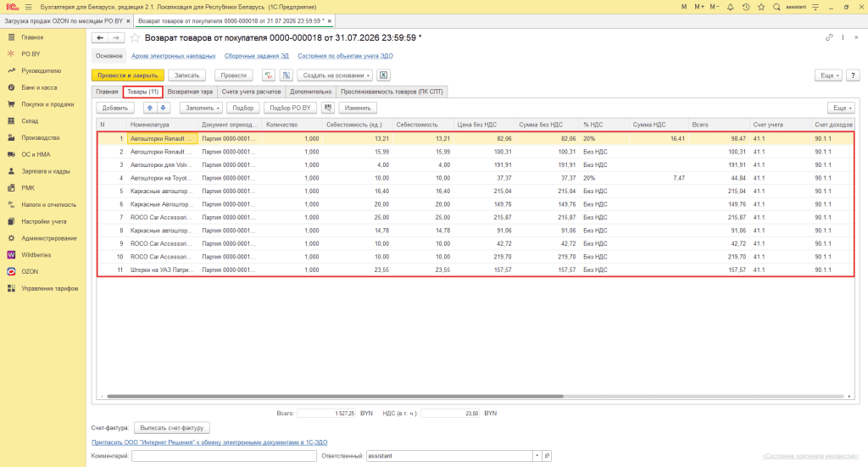Screen dimensions: 868x467
Task: Click the Excel export icon in toolbar
Action: pos(383,75)
